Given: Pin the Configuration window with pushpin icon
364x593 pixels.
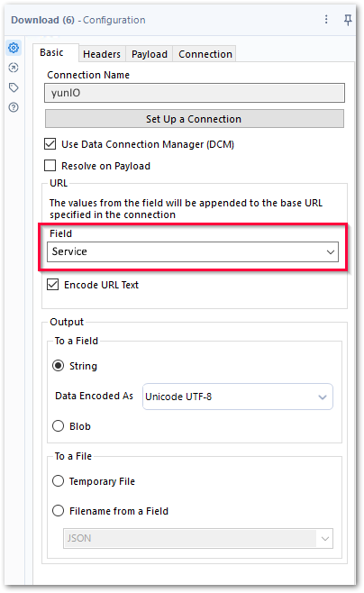Looking at the screenshot, I should 348,20.
